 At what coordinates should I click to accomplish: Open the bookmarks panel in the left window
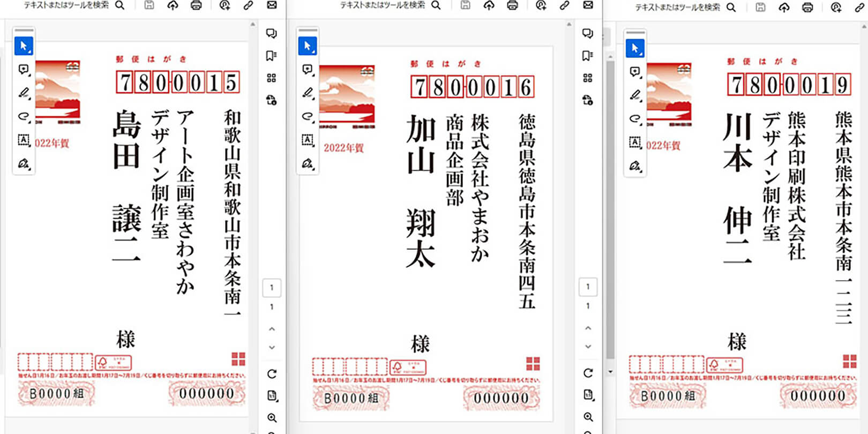coord(271,56)
